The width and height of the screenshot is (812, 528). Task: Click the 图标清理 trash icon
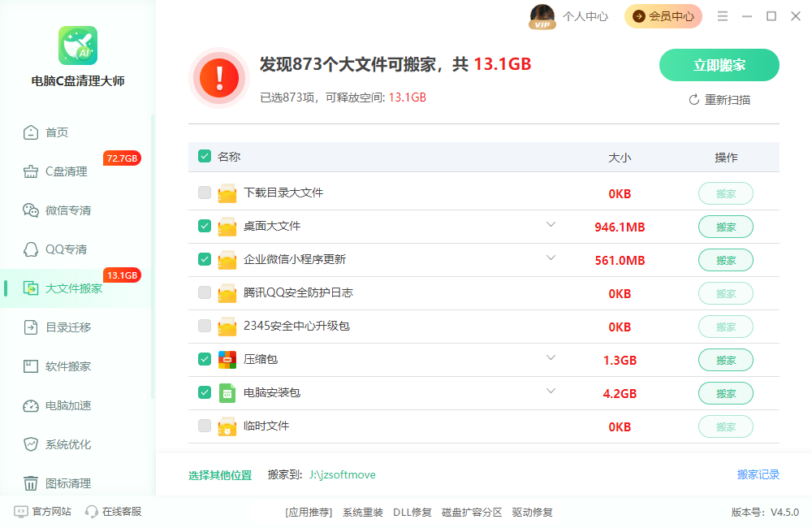point(31,483)
